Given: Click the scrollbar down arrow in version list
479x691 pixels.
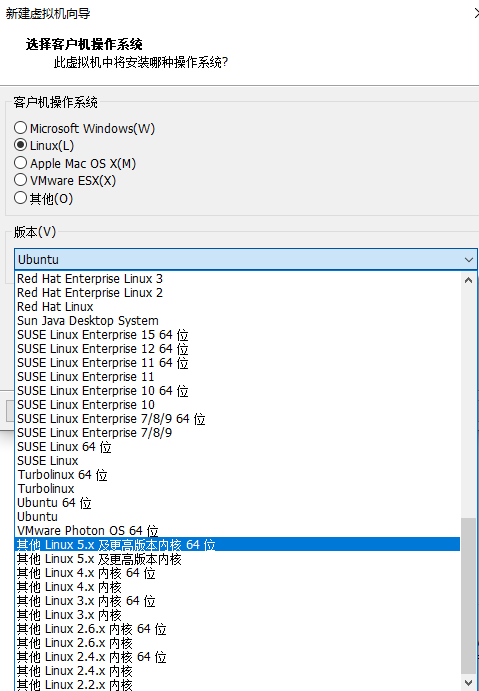Looking at the screenshot, I should click(468, 683).
